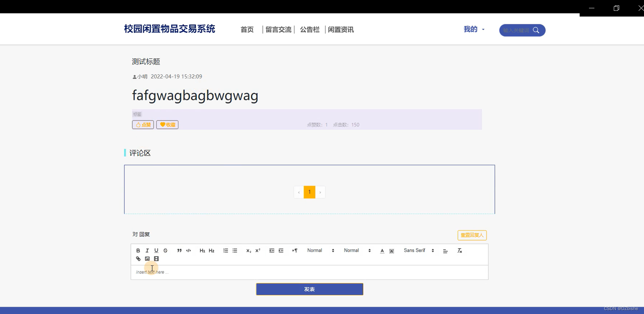Switch text direction to right-to-left

tap(295, 251)
